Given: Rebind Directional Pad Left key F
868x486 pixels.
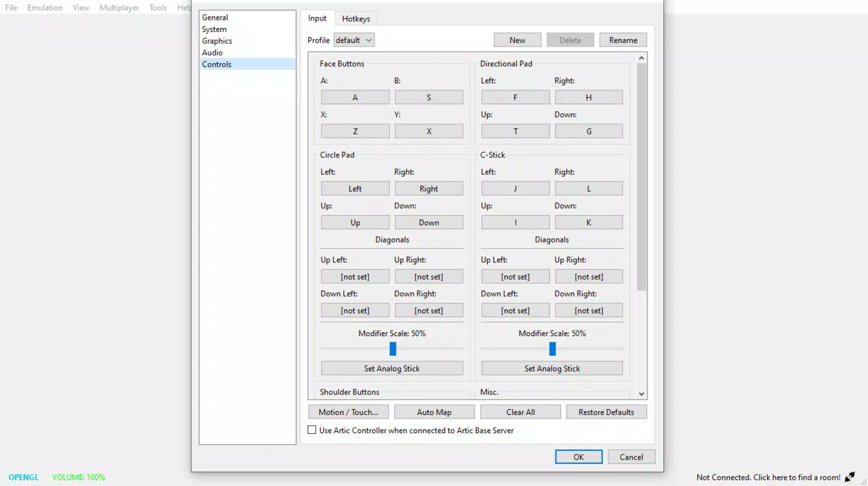Looking at the screenshot, I should tap(515, 97).
